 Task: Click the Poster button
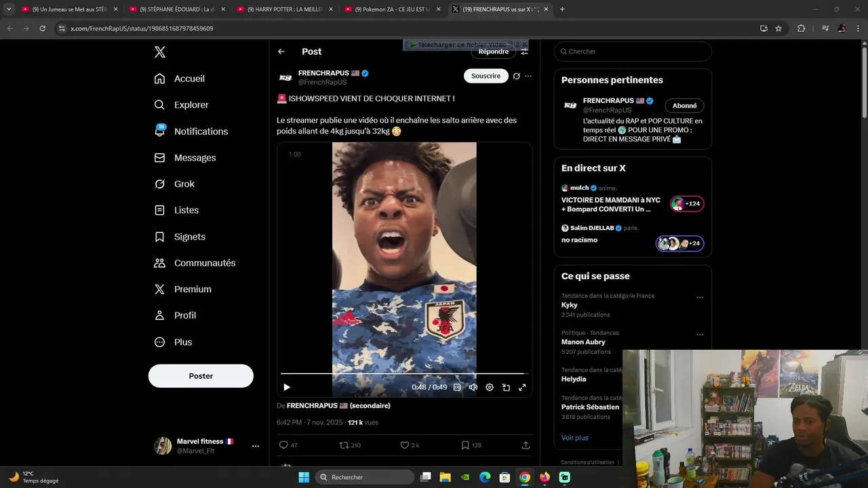[201, 376]
